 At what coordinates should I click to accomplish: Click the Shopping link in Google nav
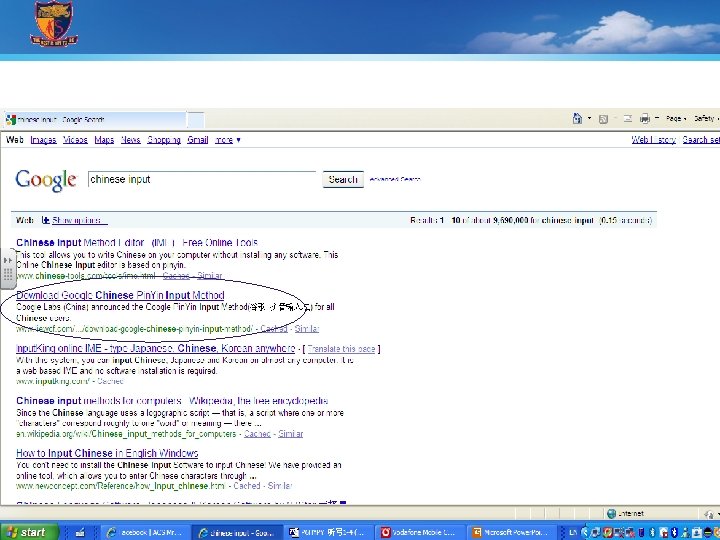[163, 140]
